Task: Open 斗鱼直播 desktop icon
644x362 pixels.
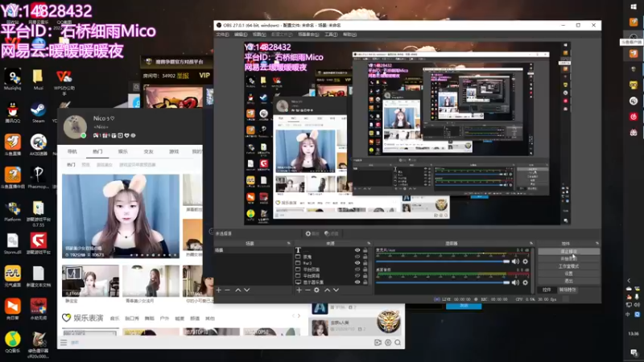Action: click(x=12, y=145)
